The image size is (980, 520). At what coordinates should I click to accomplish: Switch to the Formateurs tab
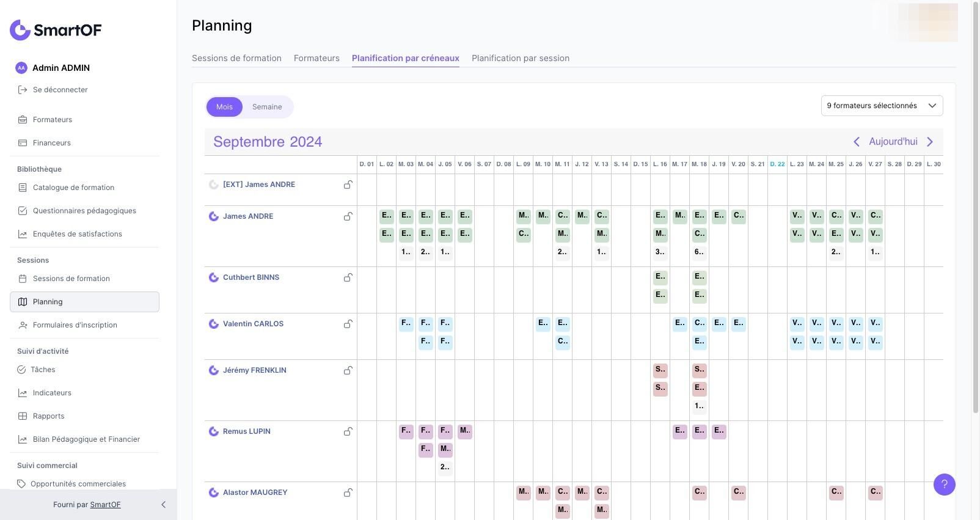tap(316, 58)
